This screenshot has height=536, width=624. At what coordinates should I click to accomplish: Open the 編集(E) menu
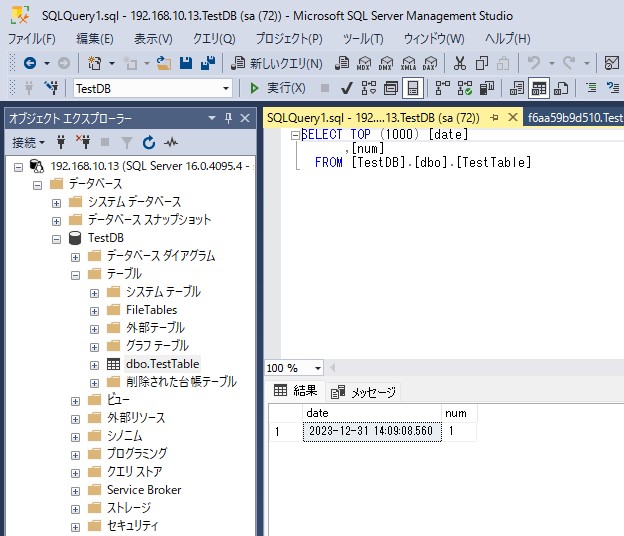point(95,39)
